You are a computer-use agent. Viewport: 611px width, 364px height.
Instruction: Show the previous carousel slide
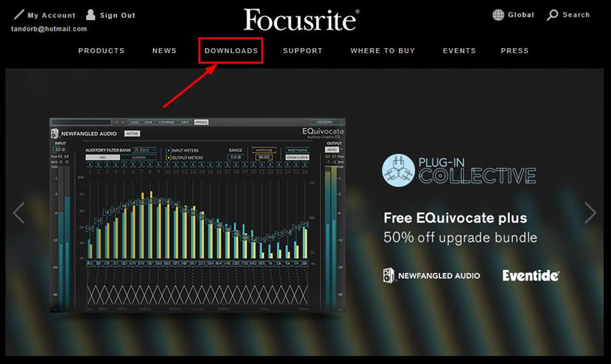(x=19, y=213)
